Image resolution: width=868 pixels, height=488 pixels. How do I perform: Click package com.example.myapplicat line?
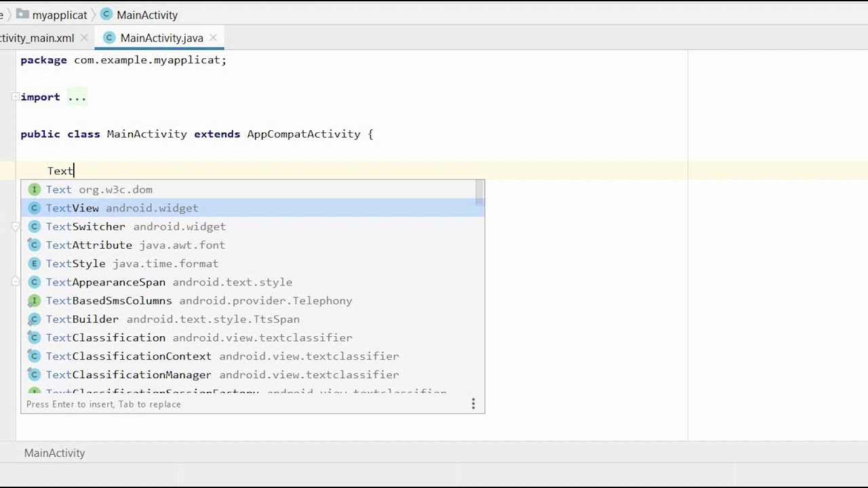(x=123, y=60)
